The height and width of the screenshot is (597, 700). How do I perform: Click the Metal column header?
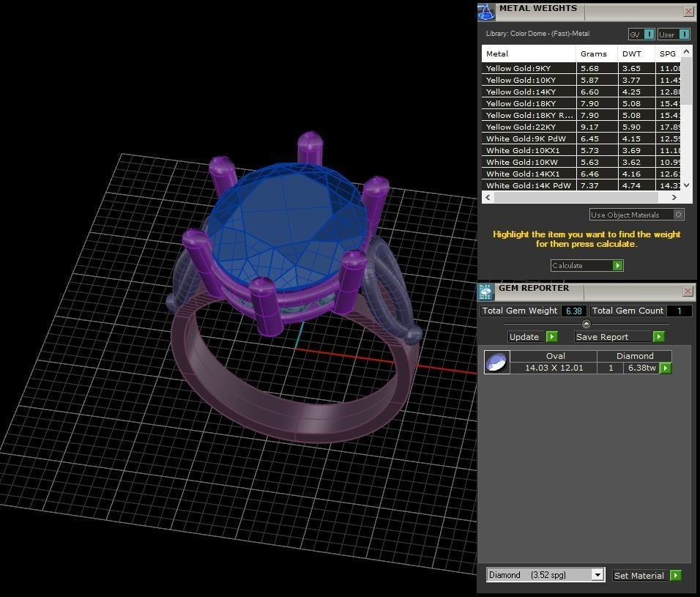529,53
